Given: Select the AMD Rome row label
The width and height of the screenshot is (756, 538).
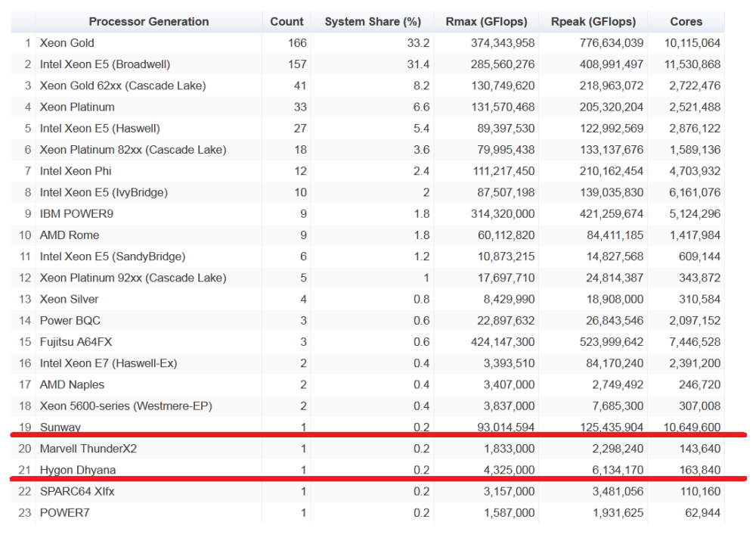Looking at the screenshot, I should point(70,235).
